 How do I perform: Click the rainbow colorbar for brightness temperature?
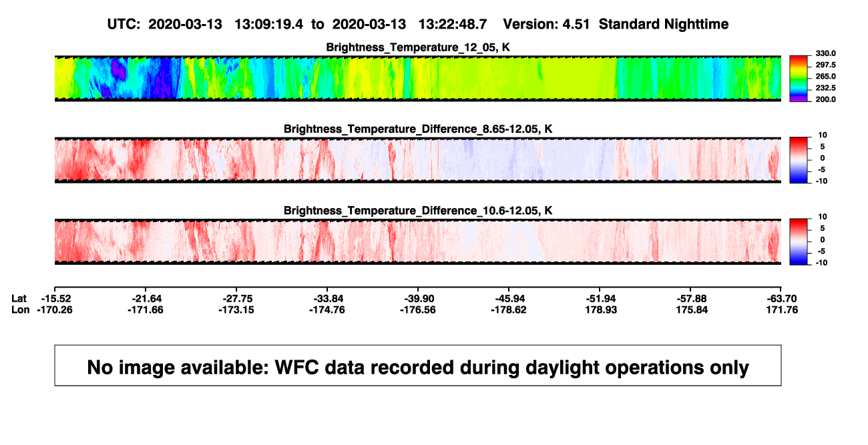point(799,79)
